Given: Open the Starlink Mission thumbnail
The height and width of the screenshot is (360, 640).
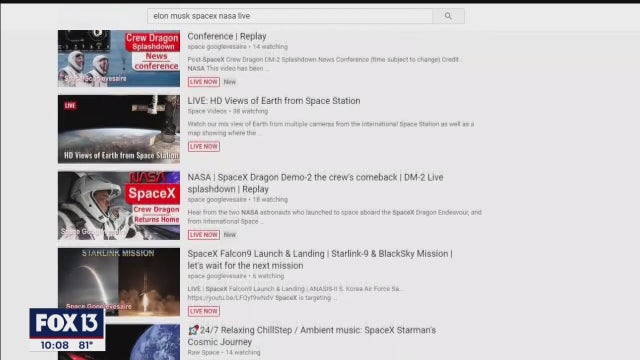Looking at the screenshot, I should click(x=119, y=282).
